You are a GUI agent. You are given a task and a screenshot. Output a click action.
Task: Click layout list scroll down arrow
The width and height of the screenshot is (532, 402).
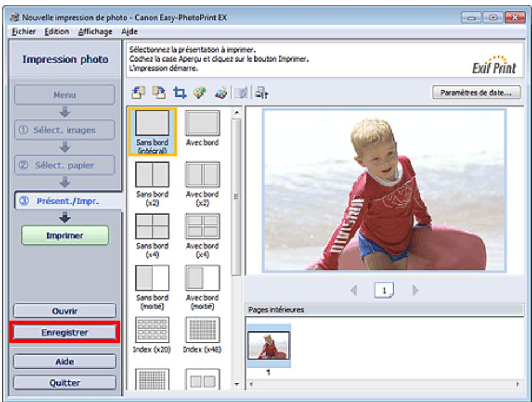[x=236, y=384]
